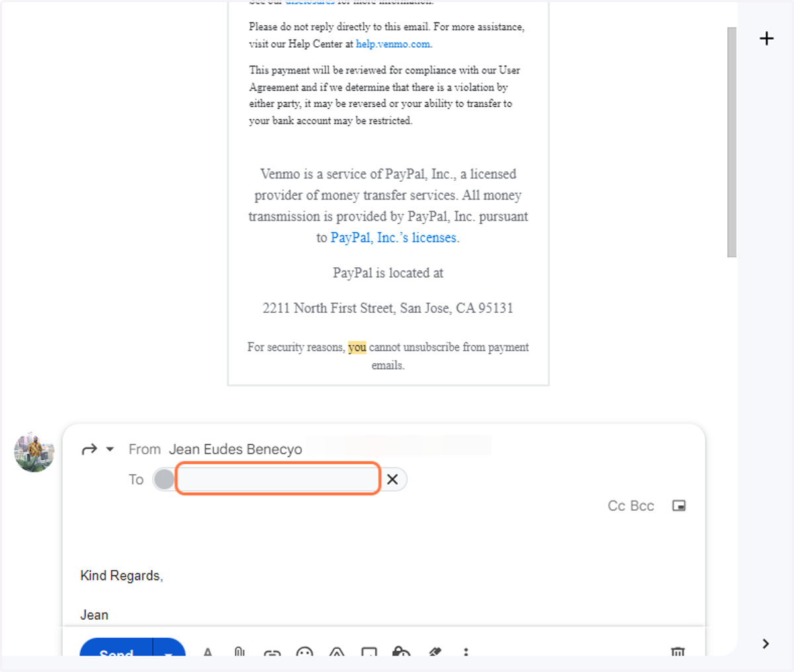Image resolution: width=794 pixels, height=672 pixels.
Task: Open more send options arrow beside Send
Action: 169,650
